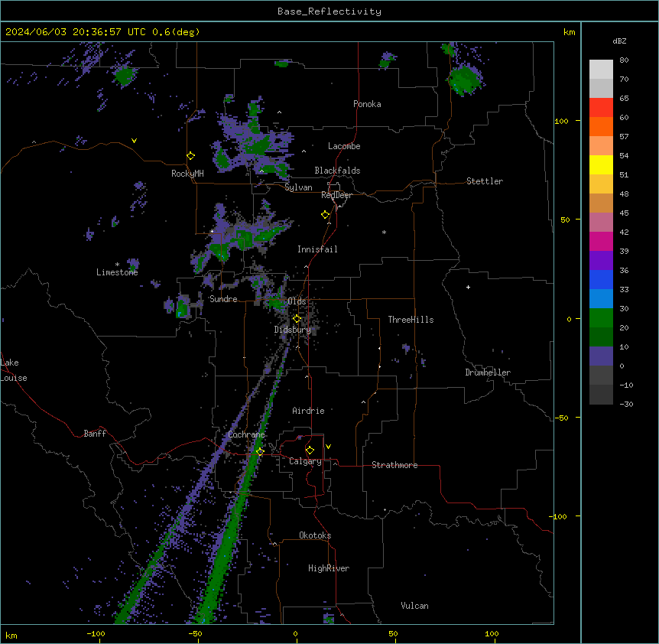
Task: Click the yellow diamond marker south of RedDeer
Action: pyautogui.click(x=326, y=215)
